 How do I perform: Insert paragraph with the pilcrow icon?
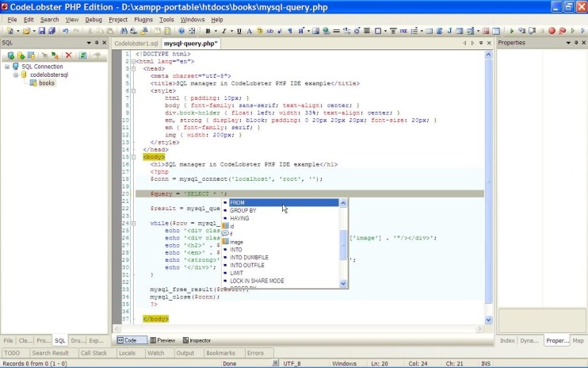tap(290, 31)
